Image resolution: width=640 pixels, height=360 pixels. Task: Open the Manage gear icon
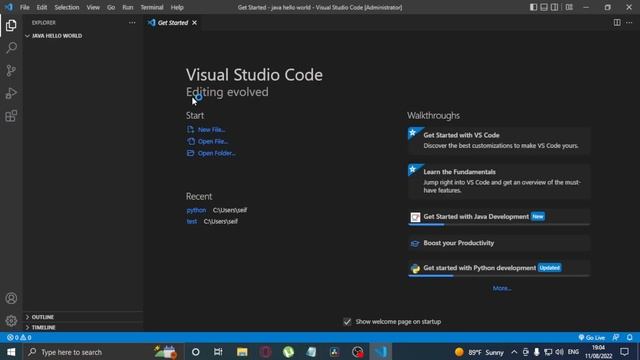11,321
